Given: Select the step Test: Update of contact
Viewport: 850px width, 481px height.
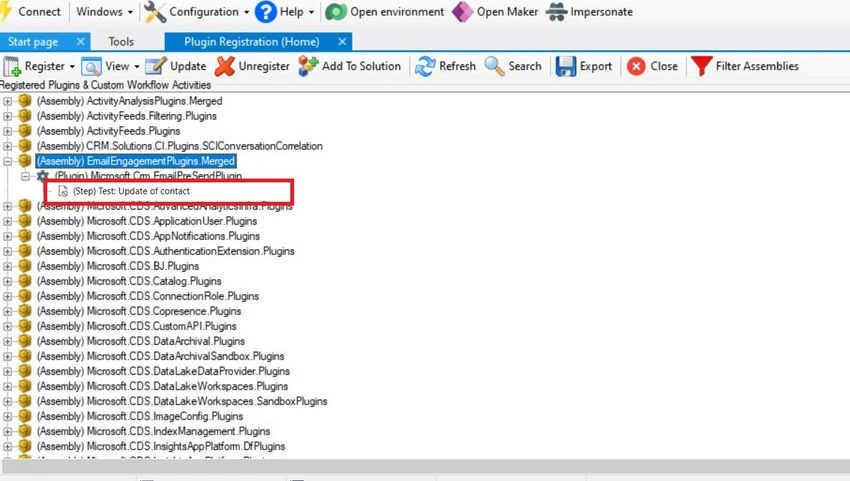Looking at the screenshot, I should click(131, 191).
